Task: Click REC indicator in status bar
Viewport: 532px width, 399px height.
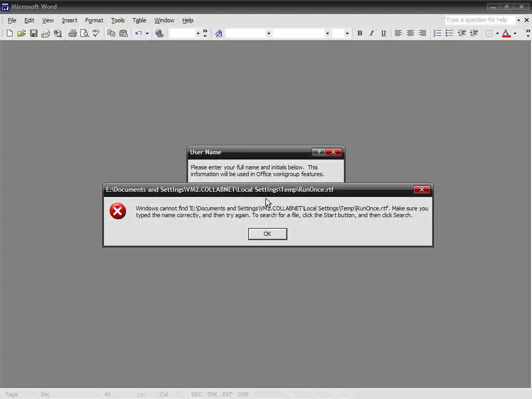Action: click(x=196, y=394)
